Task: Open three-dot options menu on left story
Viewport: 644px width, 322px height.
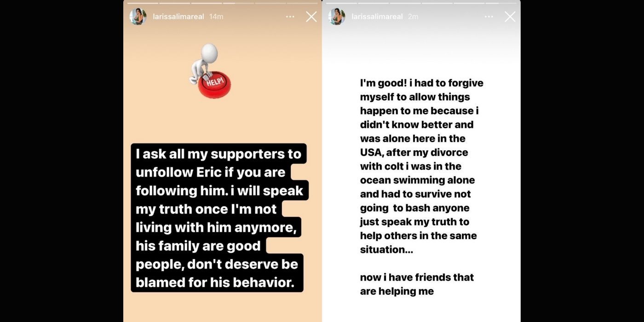Action: (x=290, y=17)
